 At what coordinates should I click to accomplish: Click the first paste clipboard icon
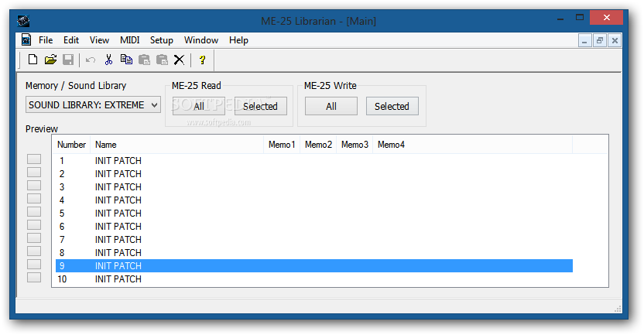[x=144, y=60]
